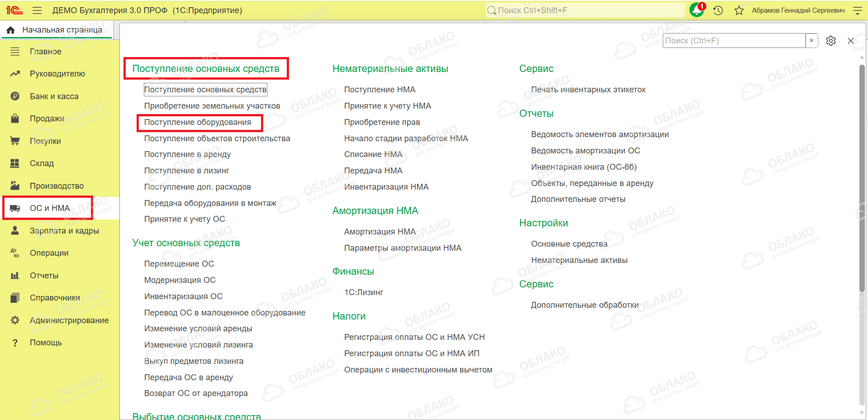
Task: Open Печать инвентарных этикеток link
Action: pyautogui.click(x=588, y=90)
